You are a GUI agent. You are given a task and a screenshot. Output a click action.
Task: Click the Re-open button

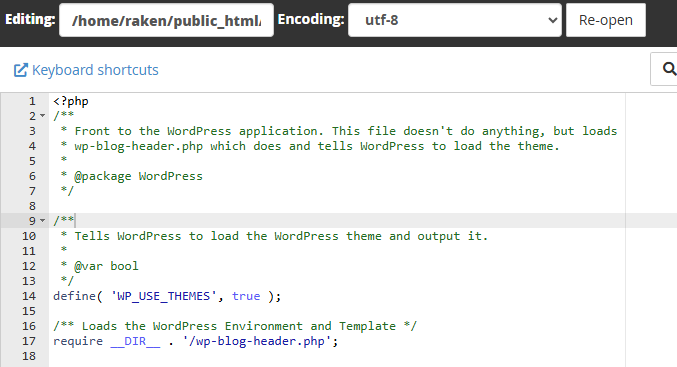coord(606,20)
